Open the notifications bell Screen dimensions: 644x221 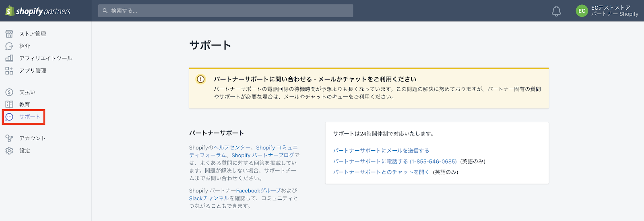tap(556, 11)
